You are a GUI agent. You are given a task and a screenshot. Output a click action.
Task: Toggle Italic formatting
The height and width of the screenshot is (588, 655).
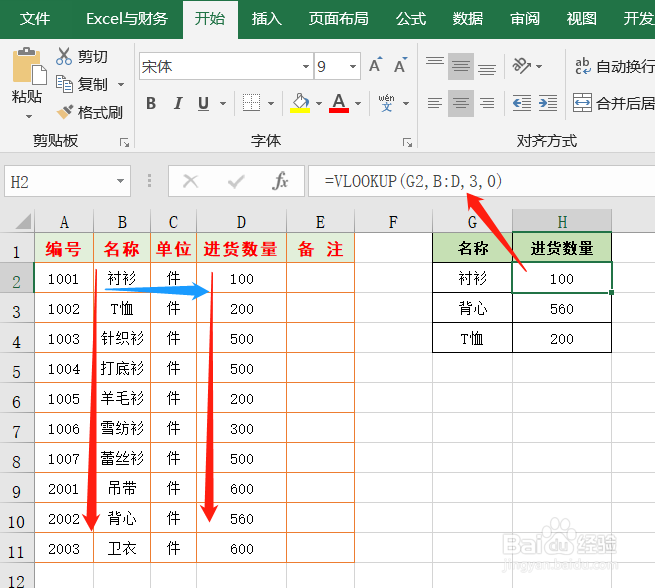click(178, 103)
